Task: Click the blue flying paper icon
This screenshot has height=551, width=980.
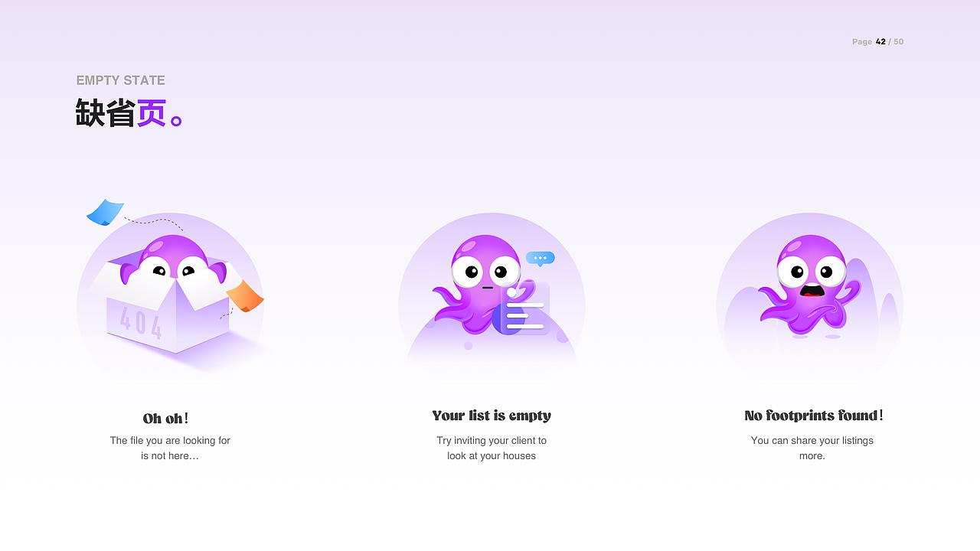Action: click(x=105, y=212)
